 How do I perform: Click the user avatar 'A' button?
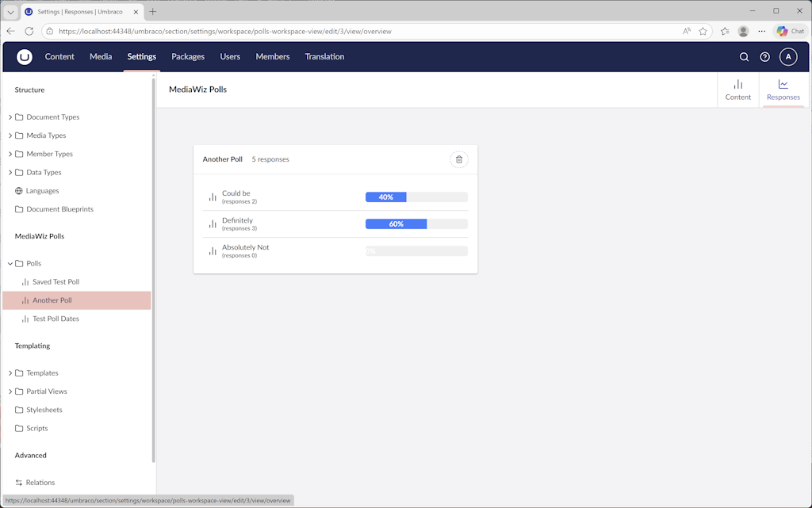tap(787, 57)
